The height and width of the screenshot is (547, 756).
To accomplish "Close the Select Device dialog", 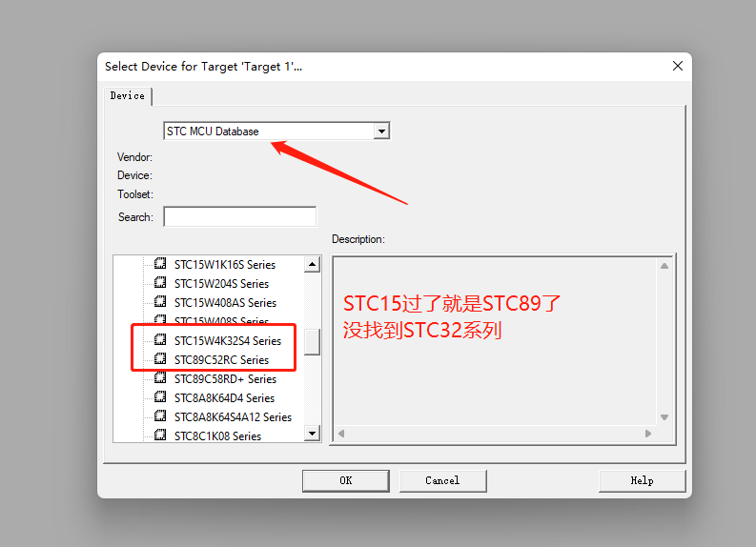I will pos(678,66).
